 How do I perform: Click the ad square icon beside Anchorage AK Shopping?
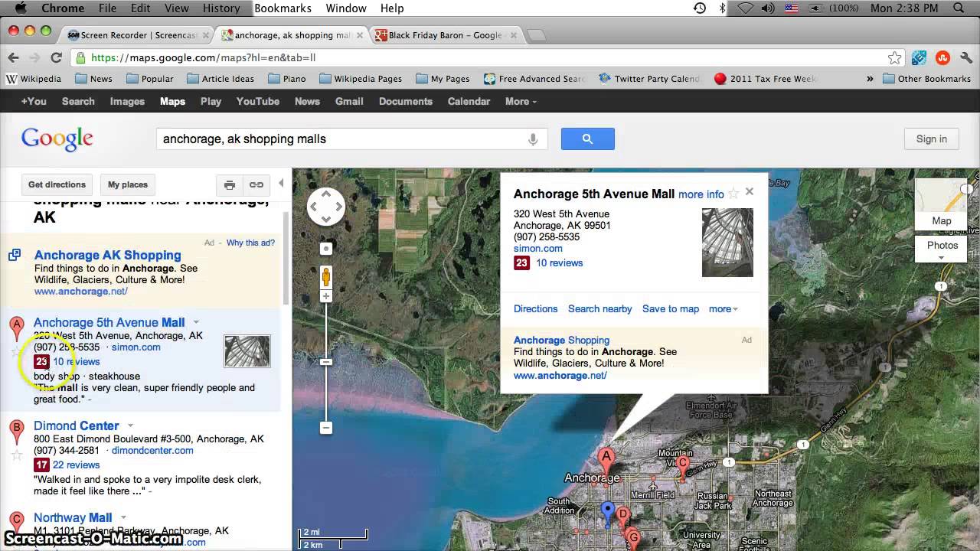pos(15,255)
